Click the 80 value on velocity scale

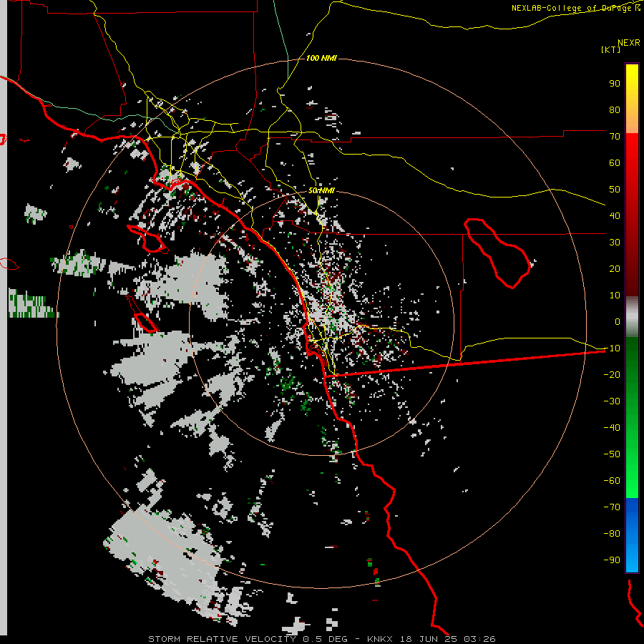(x=615, y=109)
